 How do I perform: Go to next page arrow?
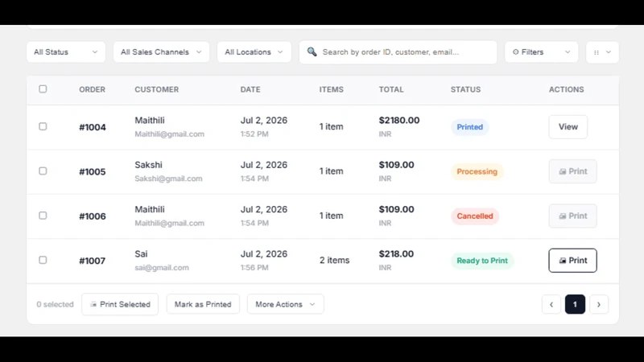coord(599,305)
